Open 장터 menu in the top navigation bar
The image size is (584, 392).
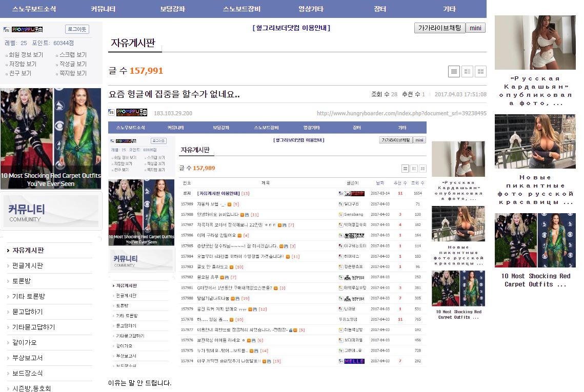[x=380, y=9]
